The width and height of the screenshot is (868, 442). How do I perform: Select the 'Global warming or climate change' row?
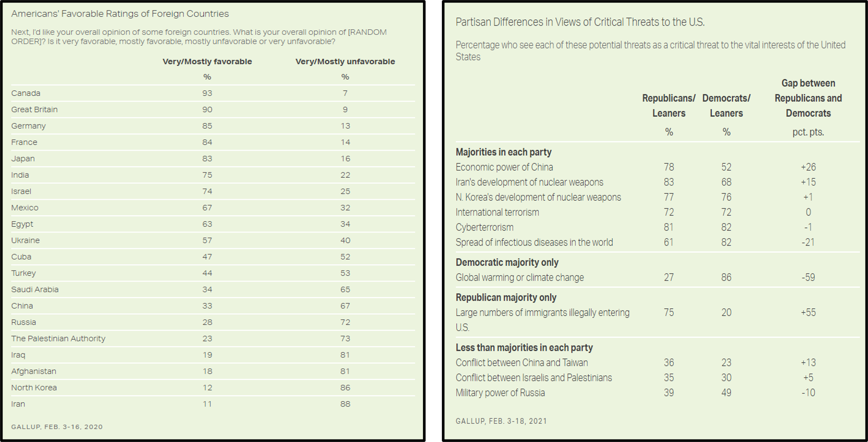click(519, 278)
